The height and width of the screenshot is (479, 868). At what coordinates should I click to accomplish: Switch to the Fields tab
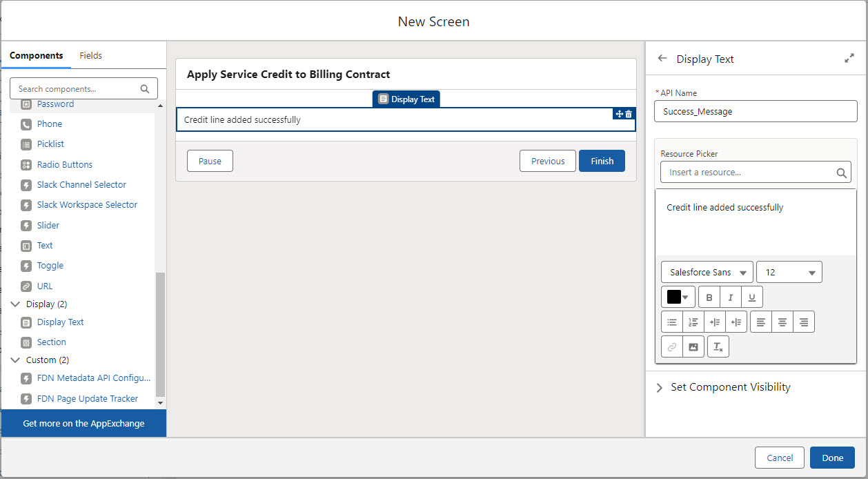(x=90, y=56)
